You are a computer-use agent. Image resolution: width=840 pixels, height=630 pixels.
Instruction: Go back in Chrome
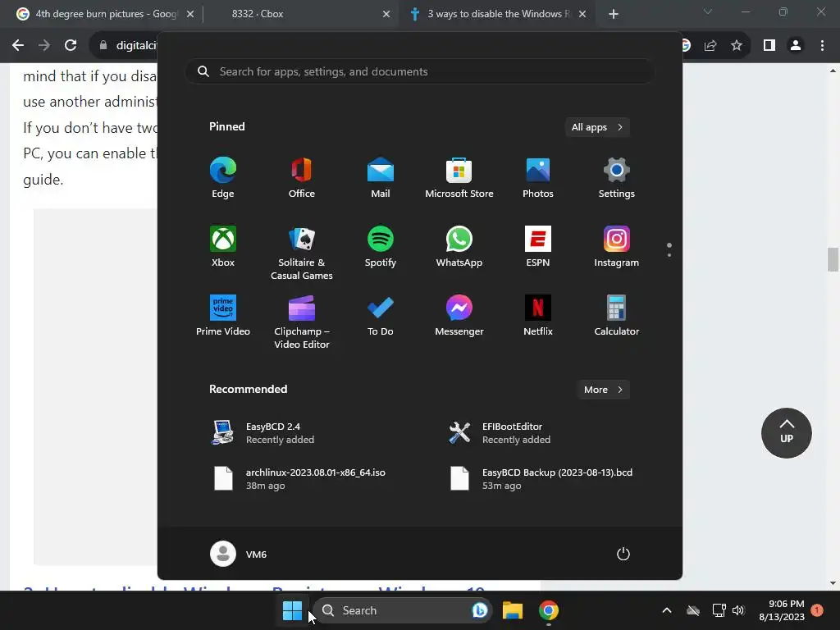click(18, 46)
